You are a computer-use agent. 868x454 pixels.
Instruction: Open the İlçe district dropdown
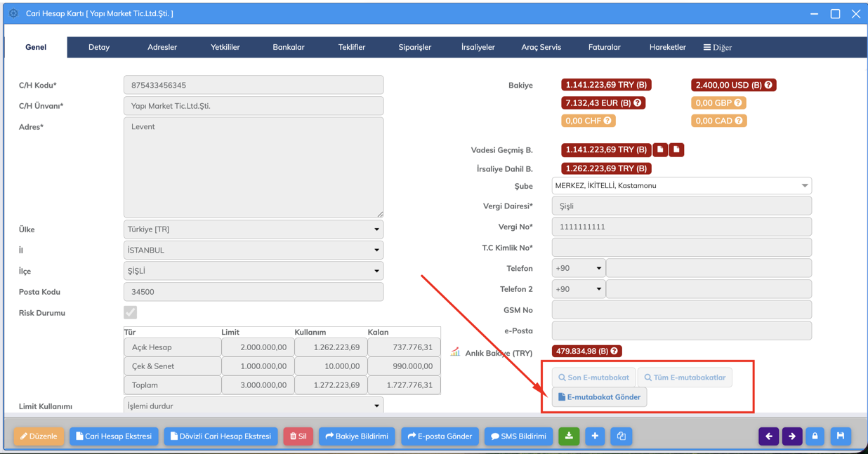254,271
